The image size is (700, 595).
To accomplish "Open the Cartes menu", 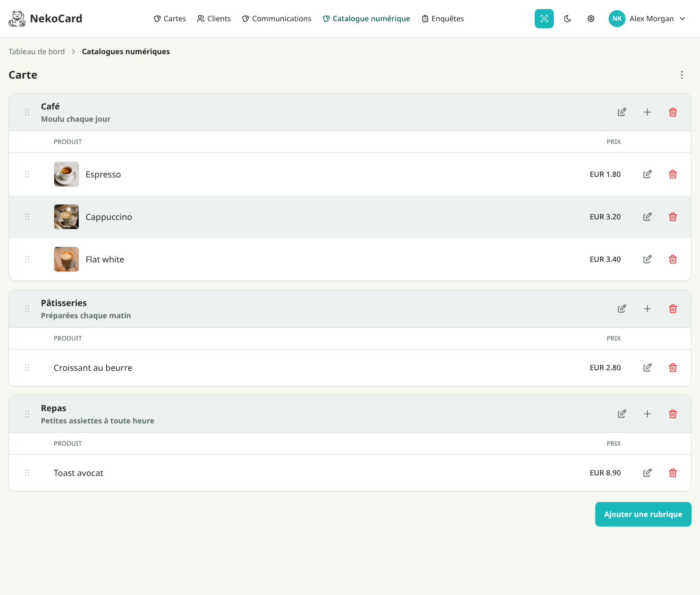I will pyautogui.click(x=170, y=19).
